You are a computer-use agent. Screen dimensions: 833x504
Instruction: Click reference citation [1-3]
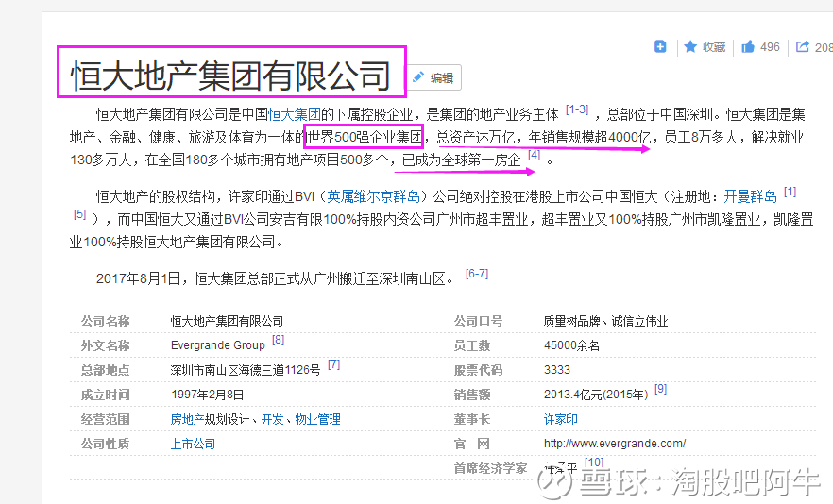[577, 109]
